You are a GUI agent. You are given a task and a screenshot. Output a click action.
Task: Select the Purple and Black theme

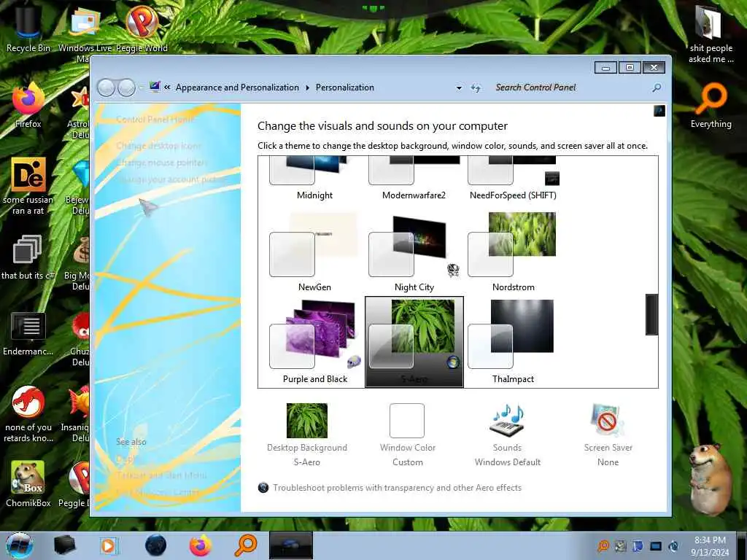pos(314,342)
